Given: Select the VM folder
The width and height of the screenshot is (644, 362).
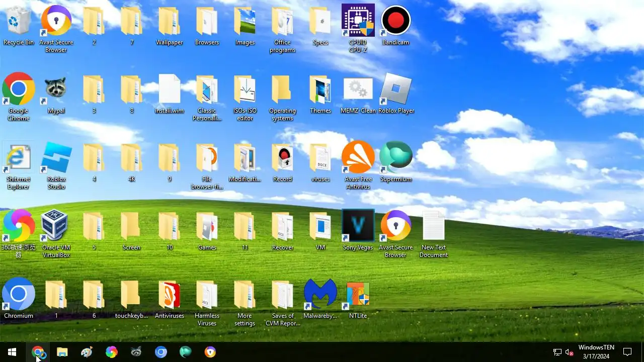Looking at the screenshot, I should pos(320,231).
